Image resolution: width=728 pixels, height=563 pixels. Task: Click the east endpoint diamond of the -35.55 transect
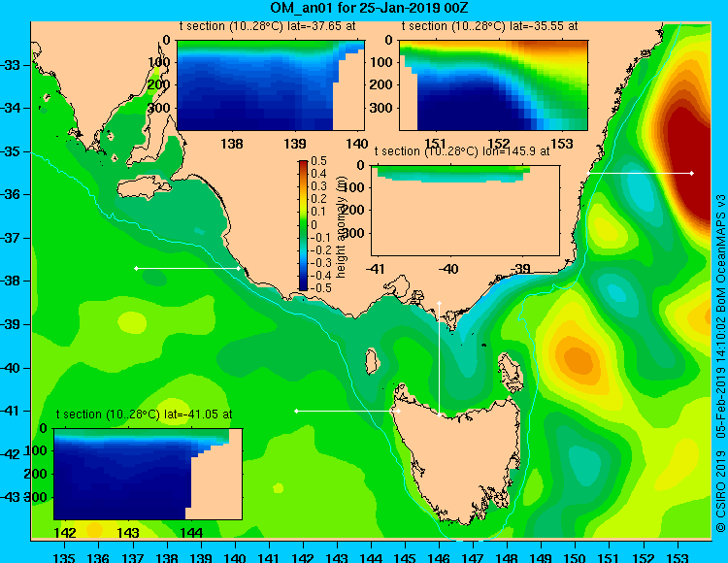[692, 173]
